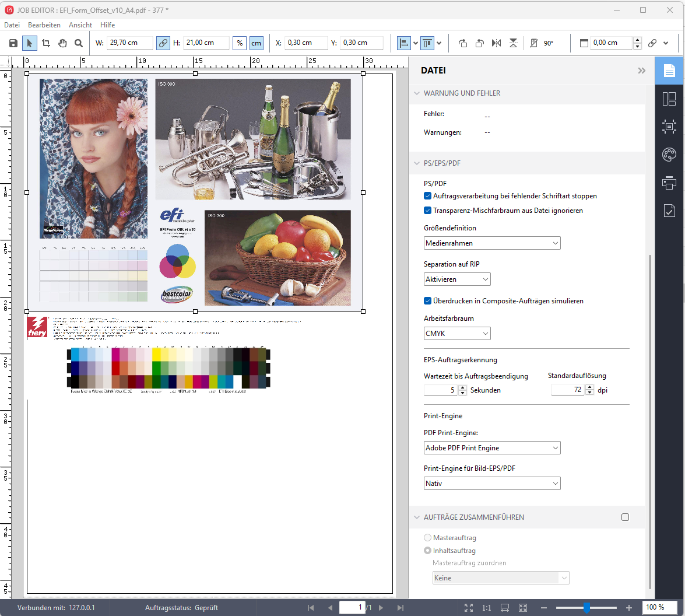Screen dimensions: 685x616
Task: Open the Bearbeiten menu
Action: coord(44,25)
